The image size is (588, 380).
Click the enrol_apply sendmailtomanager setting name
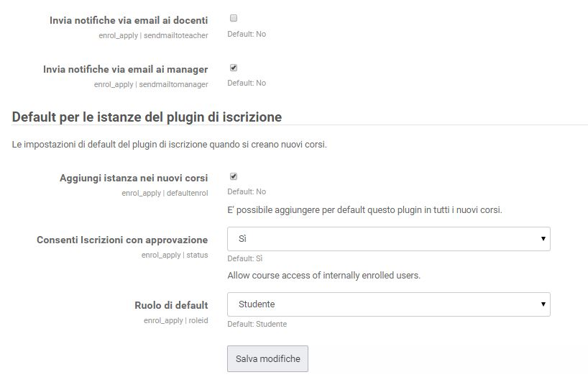click(151, 84)
